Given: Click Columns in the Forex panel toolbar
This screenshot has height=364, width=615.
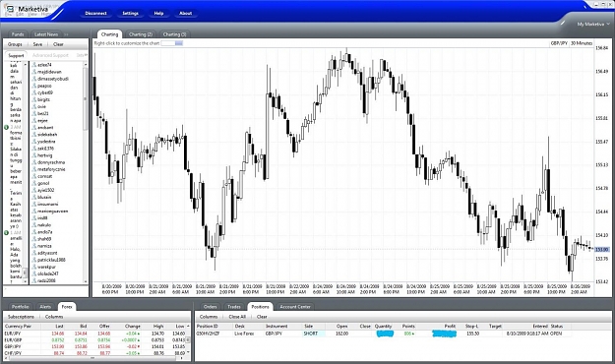Looking at the screenshot, I should 54,317.
